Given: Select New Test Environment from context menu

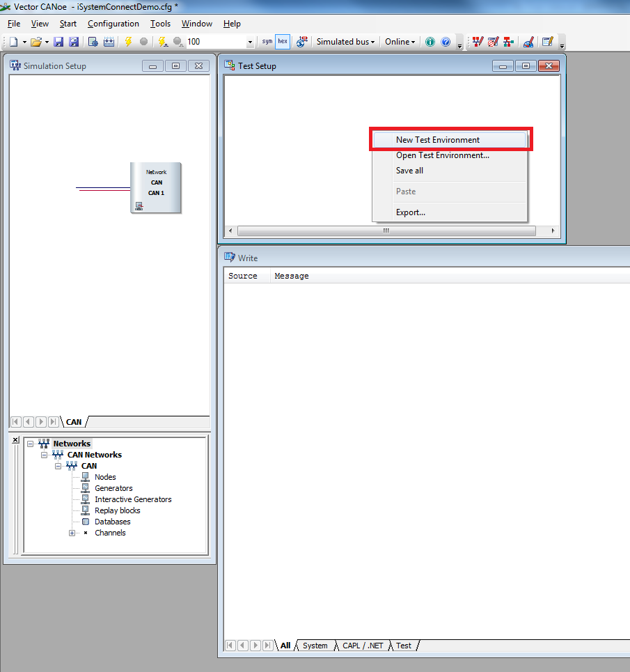Looking at the screenshot, I should (438, 140).
